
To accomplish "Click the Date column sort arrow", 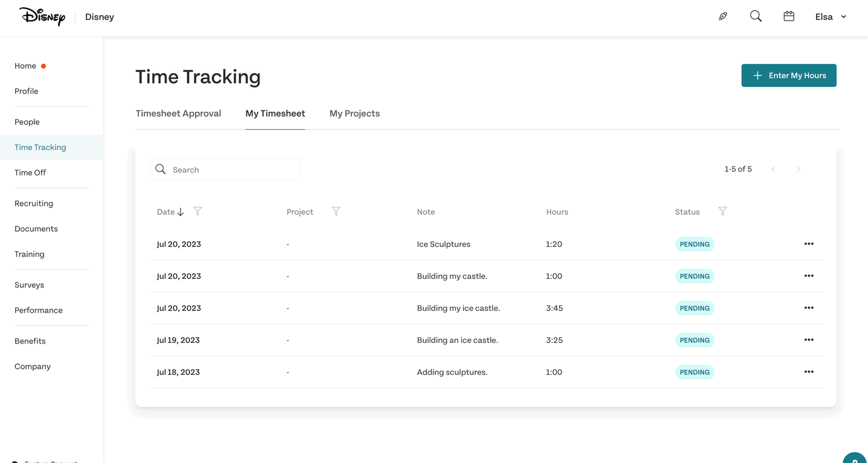I will coord(180,212).
